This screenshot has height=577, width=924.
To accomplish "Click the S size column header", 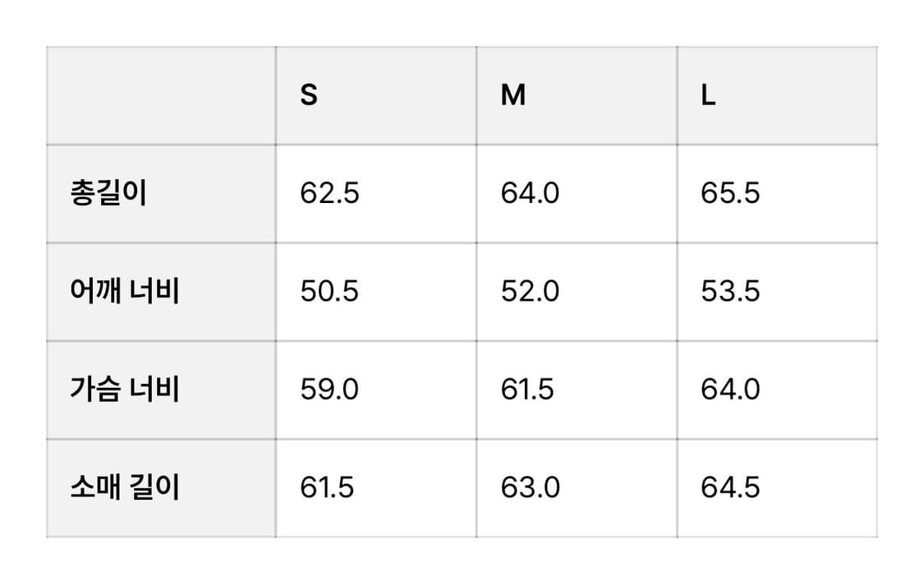I will click(309, 96).
